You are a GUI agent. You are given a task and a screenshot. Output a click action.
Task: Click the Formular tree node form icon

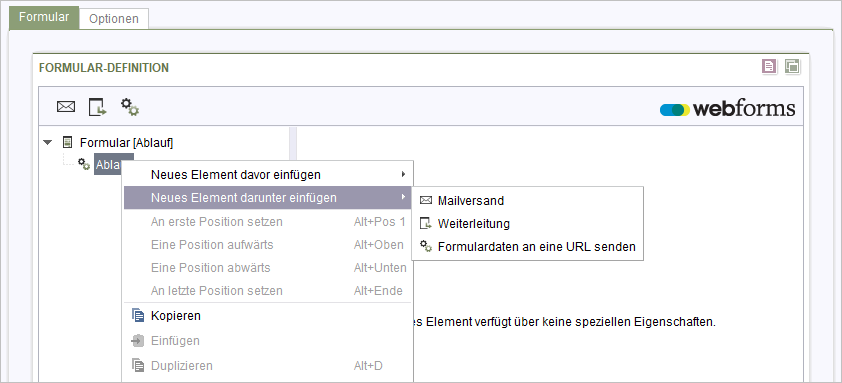tap(68, 142)
